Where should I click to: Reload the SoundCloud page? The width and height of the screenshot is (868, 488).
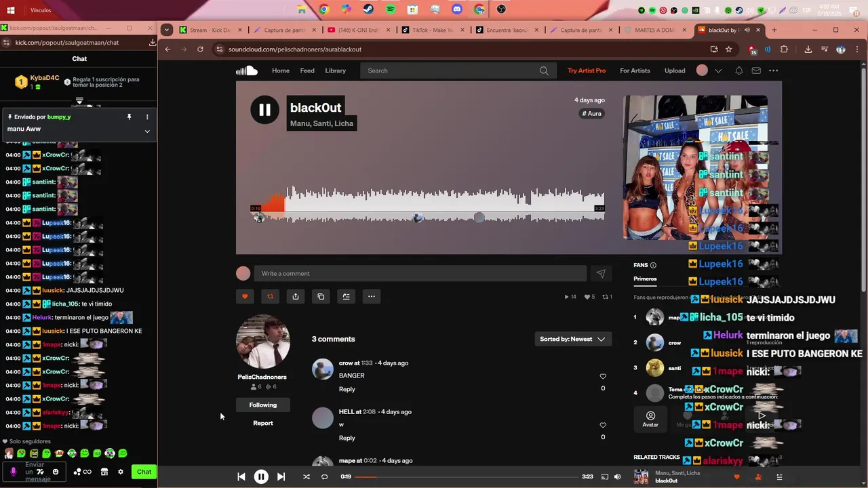click(x=200, y=49)
